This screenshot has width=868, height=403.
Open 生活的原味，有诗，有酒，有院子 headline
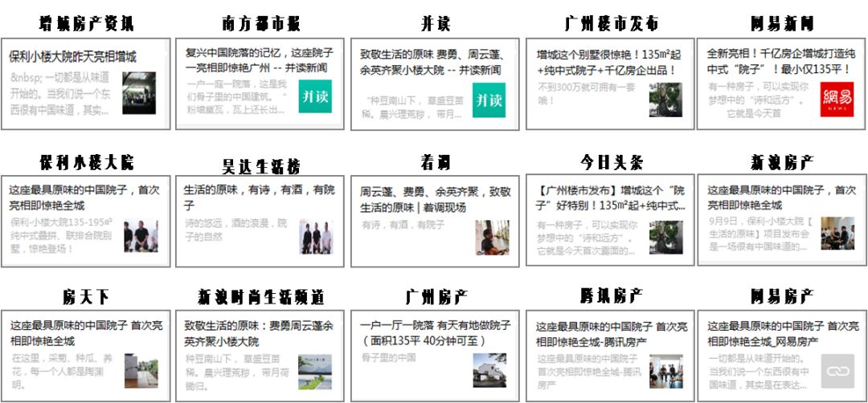coord(259,197)
